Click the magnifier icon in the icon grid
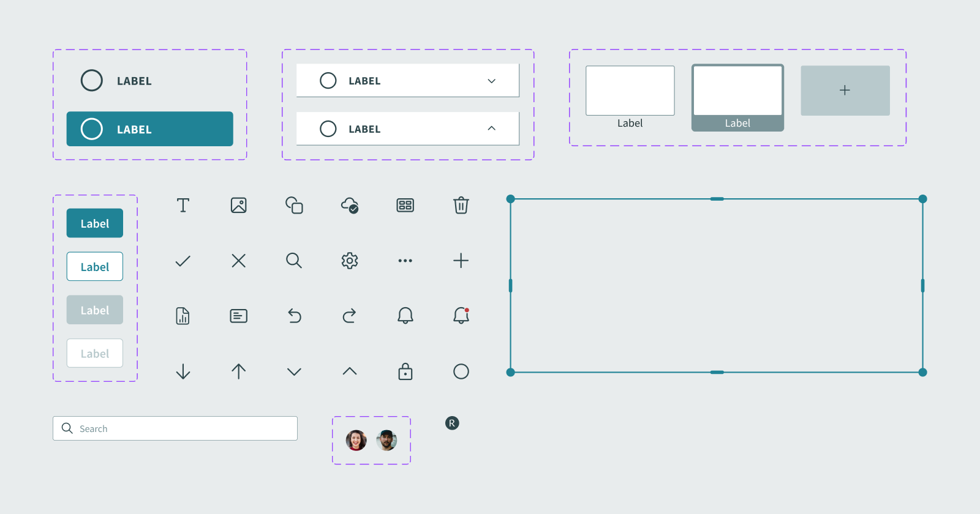Viewport: 980px width, 514px height. (x=294, y=261)
